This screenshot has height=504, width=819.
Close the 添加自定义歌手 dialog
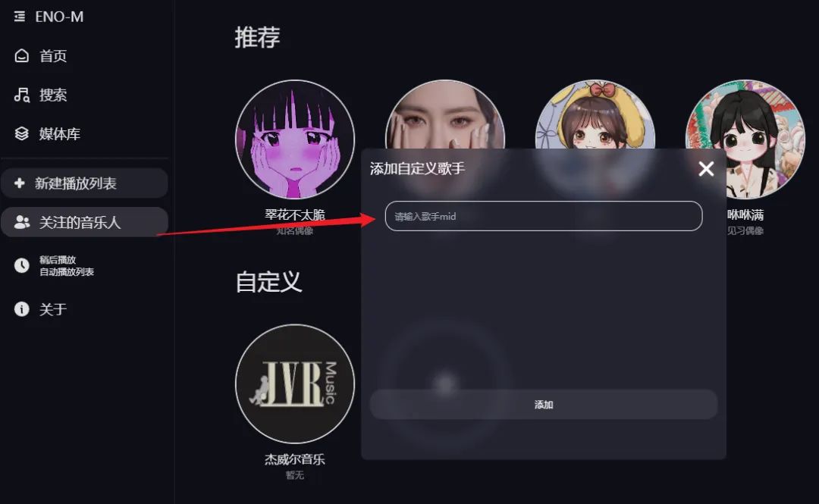click(706, 169)
